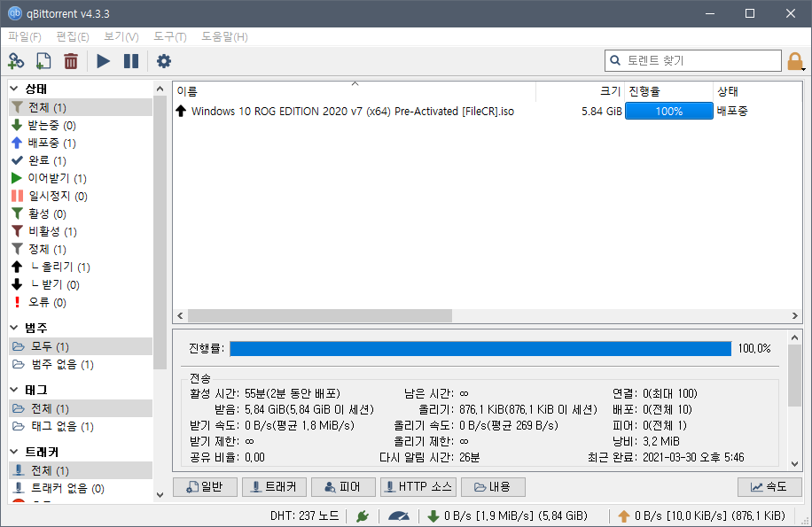
Task: Select the 오류 (0) filter
Action: [81, 302]
